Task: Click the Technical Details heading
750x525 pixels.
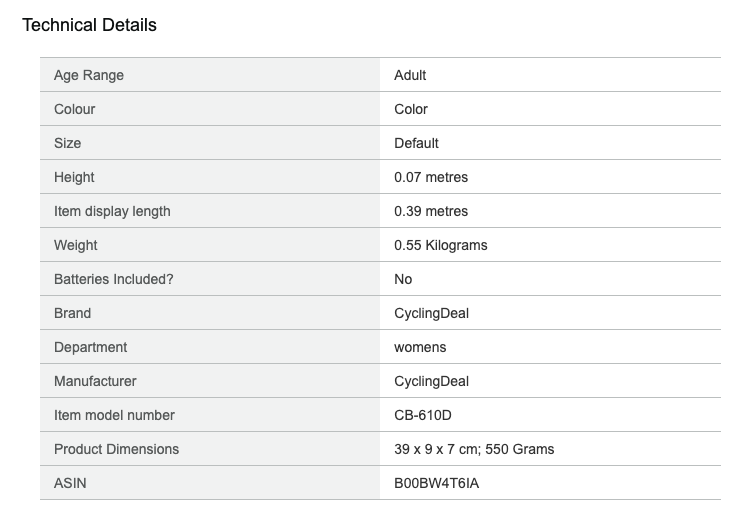Action: coord(89,25)
